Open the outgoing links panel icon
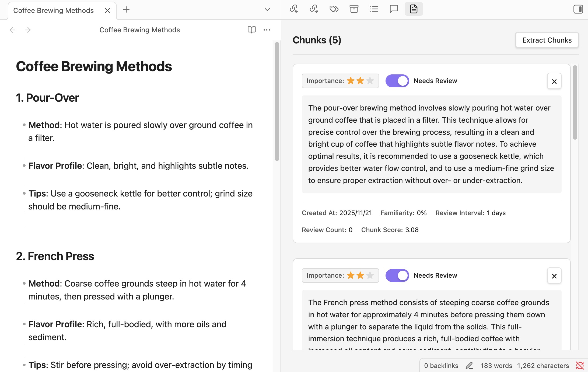588x372 pixels. coord(314,9)
